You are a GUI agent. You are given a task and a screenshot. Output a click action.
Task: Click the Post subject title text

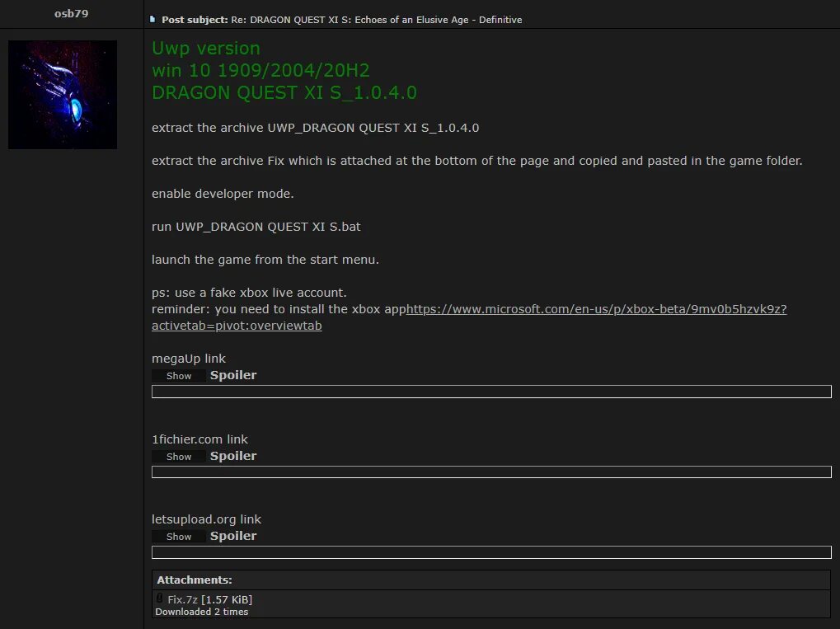click(x=377, y=20)
